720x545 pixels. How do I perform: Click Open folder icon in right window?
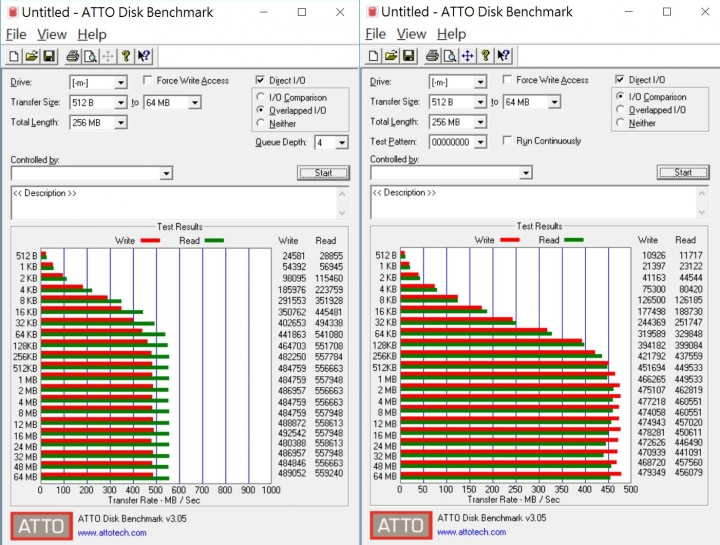[391, 56]
